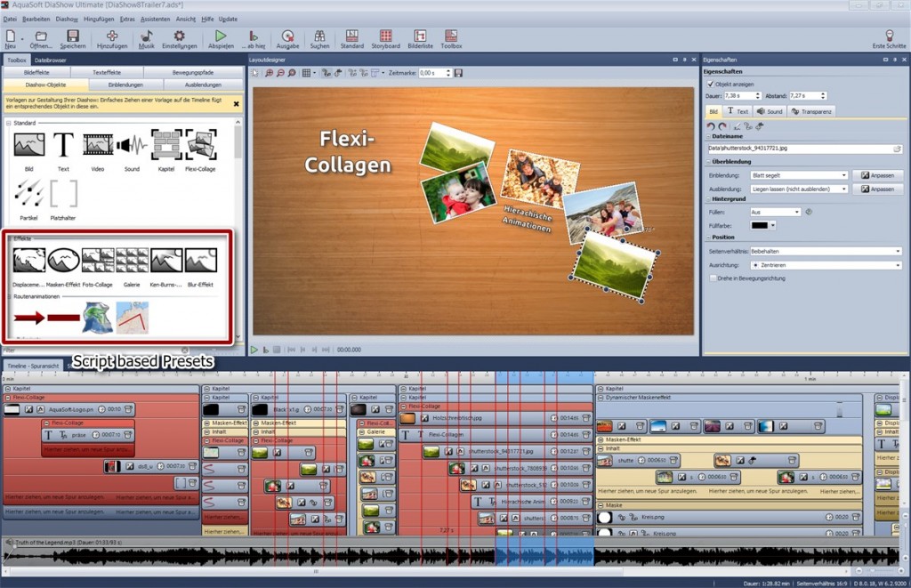The image size is (911, 588).
Task: Open the Füllen dropdown set to Aus
Action: (x=774, y=212)
